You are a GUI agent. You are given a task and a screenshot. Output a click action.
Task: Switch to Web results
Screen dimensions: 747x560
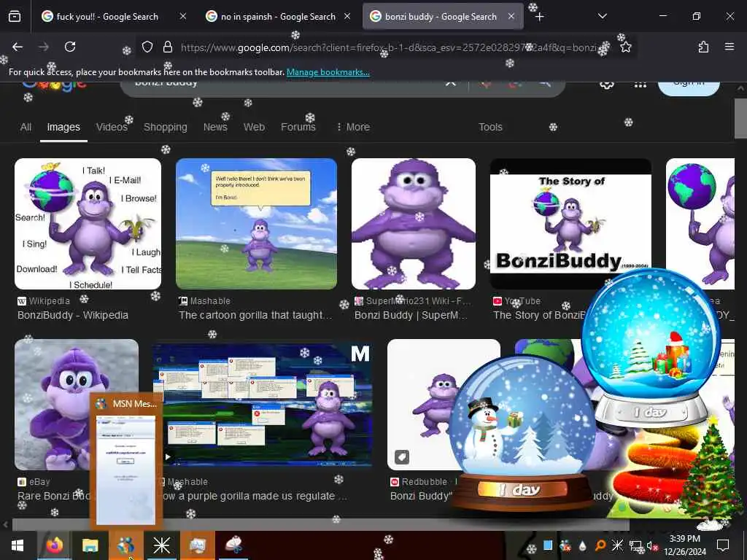point(254,127)
